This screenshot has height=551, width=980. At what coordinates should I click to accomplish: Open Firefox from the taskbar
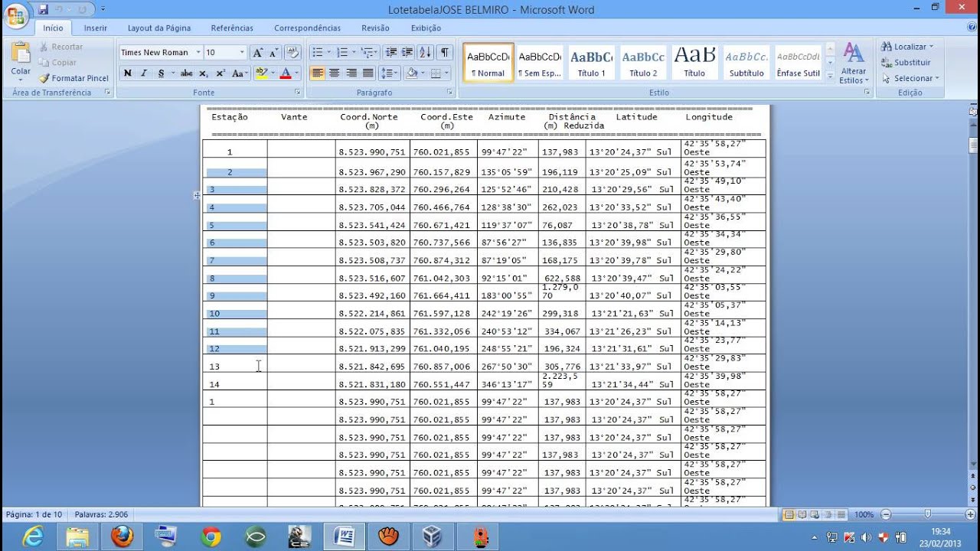(122, 536)
